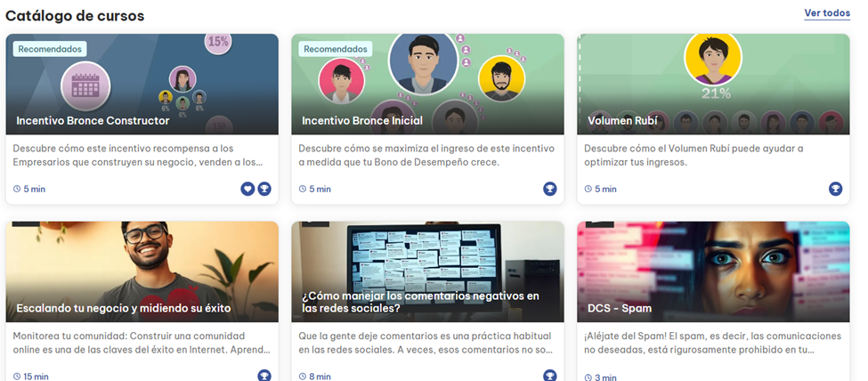Click clock icon on Volumen Rubí card
The width and height of the screenshot is (868, 381).
tap(588, 190)
